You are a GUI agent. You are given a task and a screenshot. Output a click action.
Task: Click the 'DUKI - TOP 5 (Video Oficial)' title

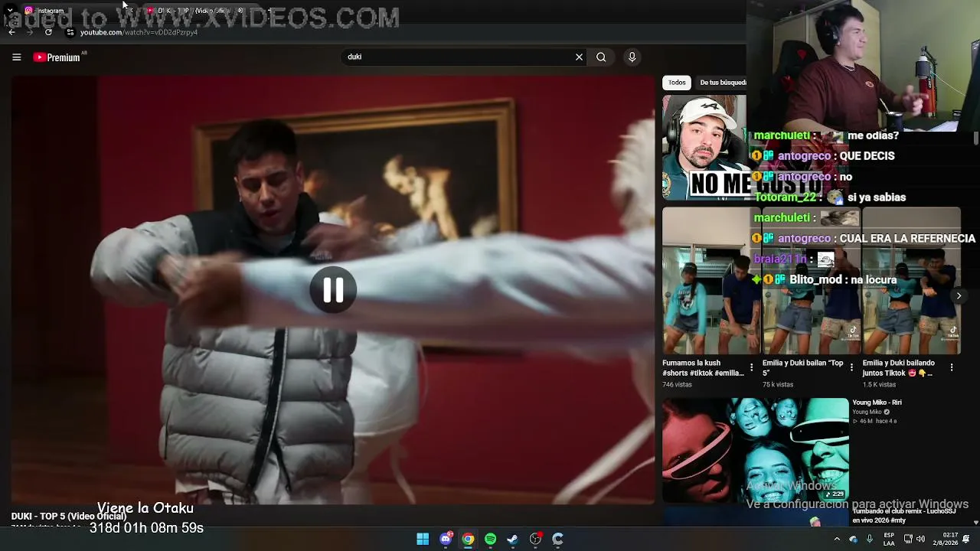tap(69, 517)
